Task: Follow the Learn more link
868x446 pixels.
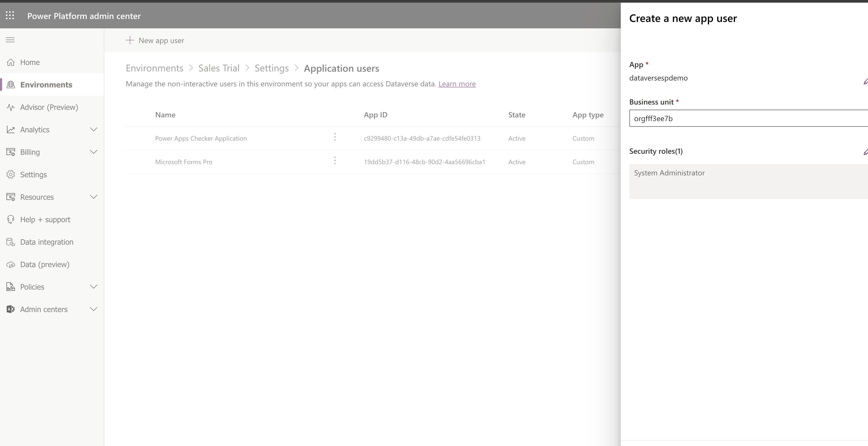Action: pos(457,84)
